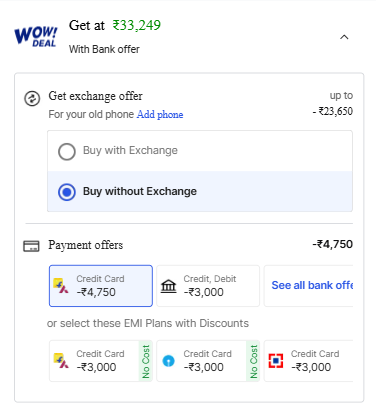Click the SBI blue circle logo
This screenshot has height=406, width=376.
[x=168, y=361]
